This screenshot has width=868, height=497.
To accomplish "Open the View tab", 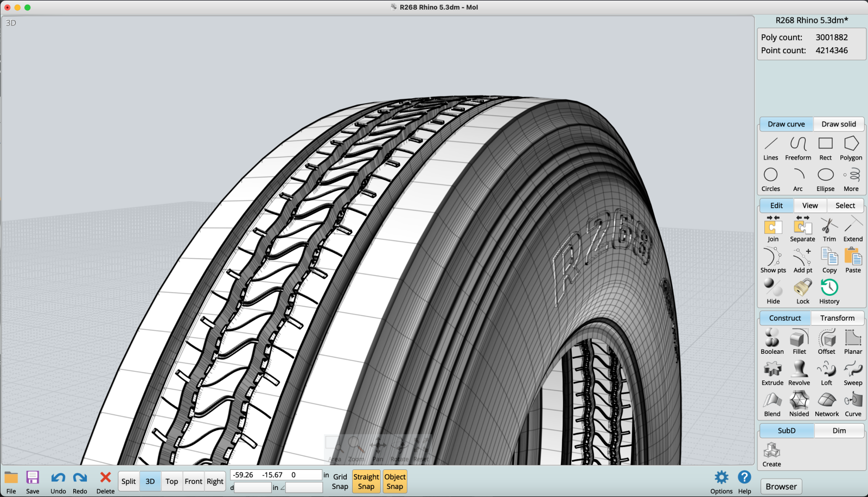I will click(810, 206).
